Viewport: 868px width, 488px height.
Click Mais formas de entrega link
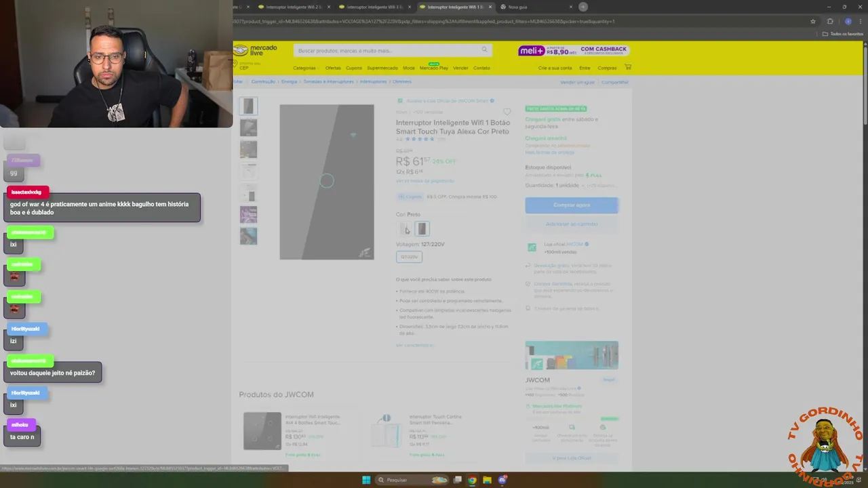tap(549, 152)
